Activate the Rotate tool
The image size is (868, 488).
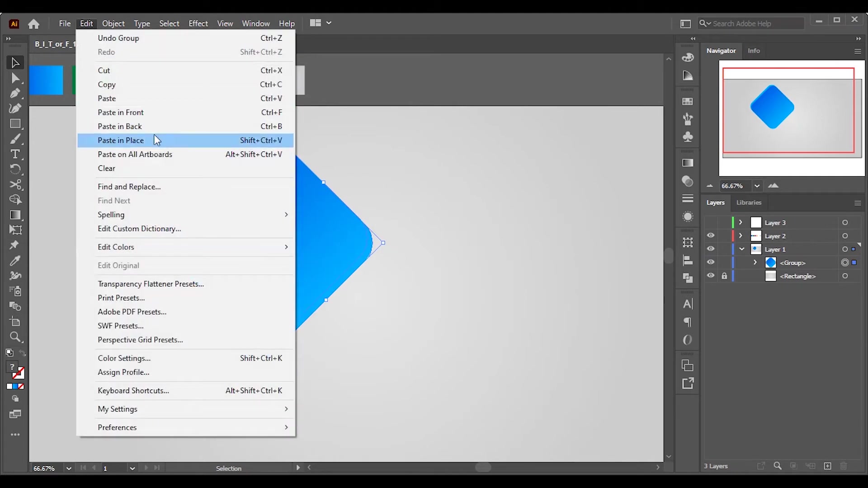click(15, 169)
